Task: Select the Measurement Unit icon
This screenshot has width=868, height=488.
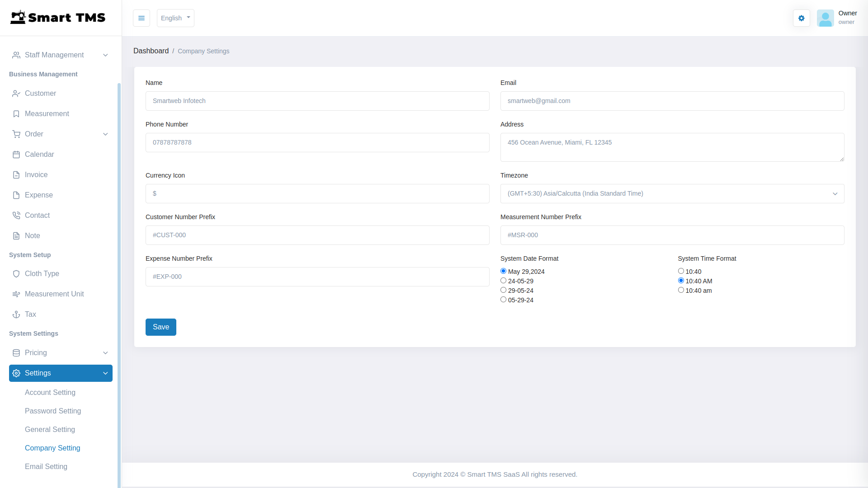Action: coord(16,294)
